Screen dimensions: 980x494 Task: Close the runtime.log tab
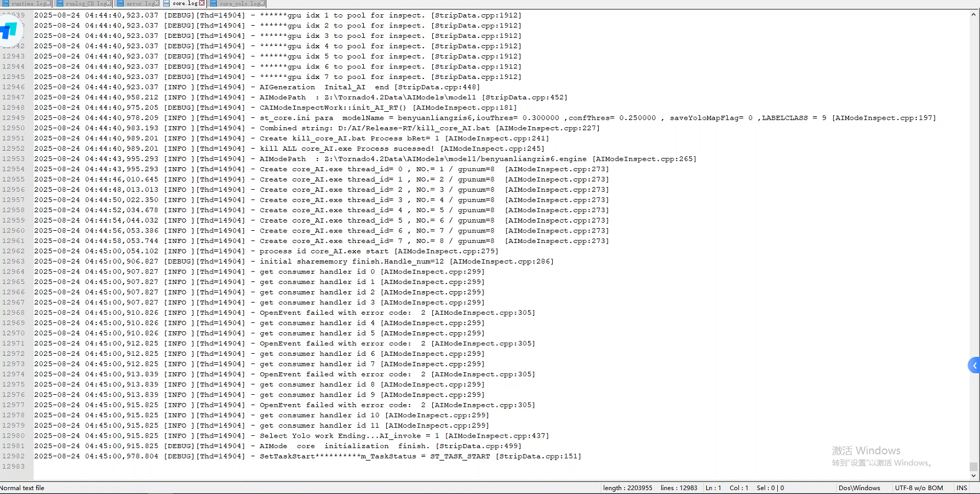tap(49, 4)
